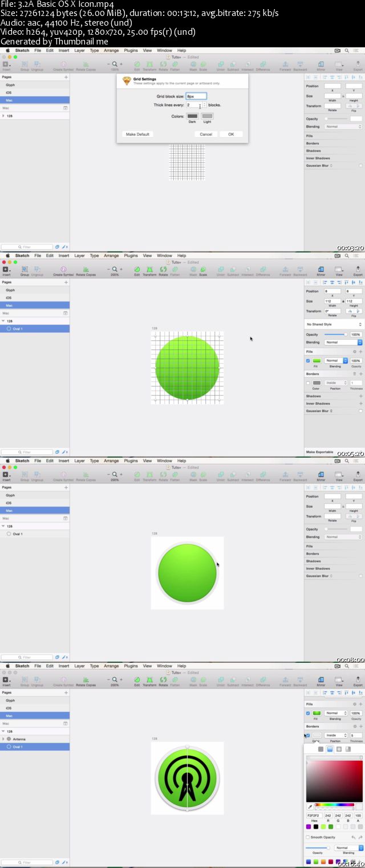Open the border Position dropdown in the 00:05:20 frame
The image size is (365, 868).
336,383
